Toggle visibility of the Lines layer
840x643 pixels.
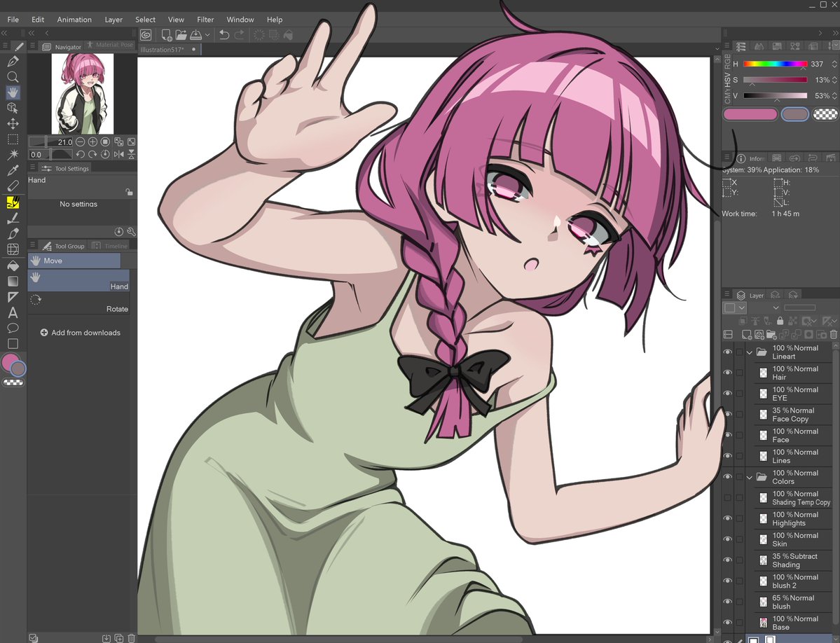coord(727,456)
